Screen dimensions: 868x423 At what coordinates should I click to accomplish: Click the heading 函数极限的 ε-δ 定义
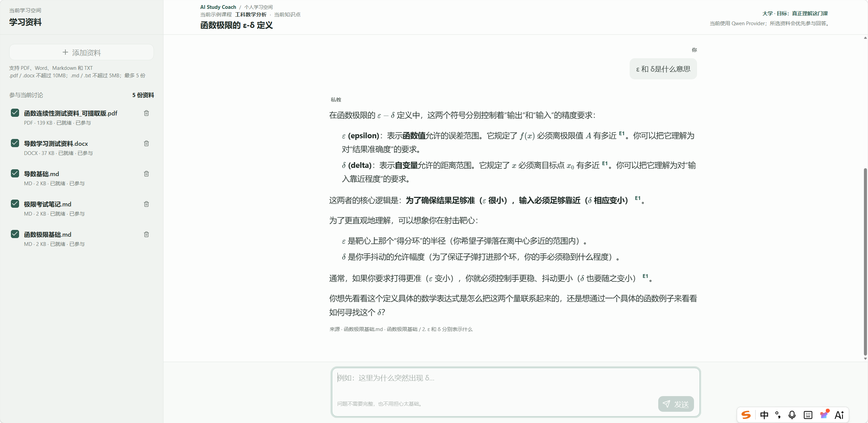pos(236,25)
